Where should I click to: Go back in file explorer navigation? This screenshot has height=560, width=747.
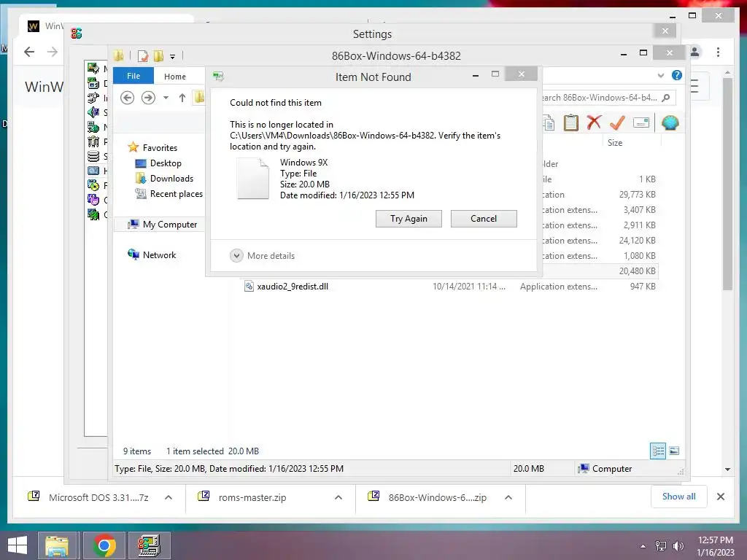click(127, 98)
